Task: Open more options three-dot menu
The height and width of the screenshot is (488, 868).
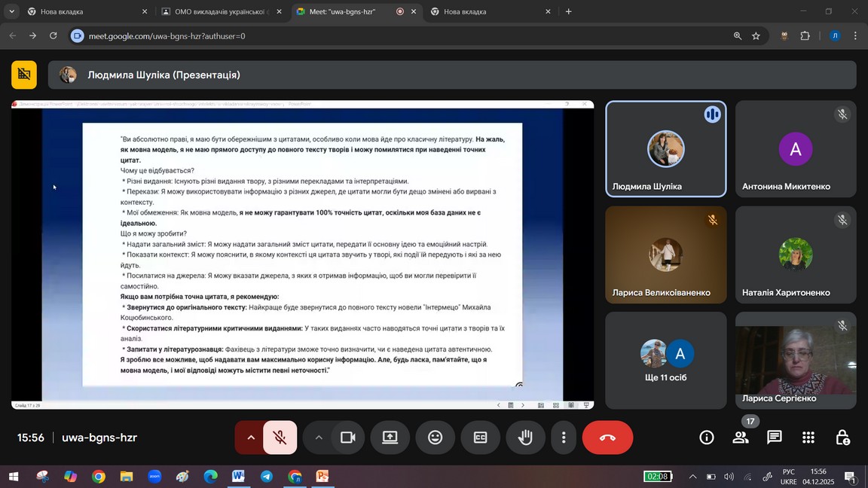Action: 563,438
